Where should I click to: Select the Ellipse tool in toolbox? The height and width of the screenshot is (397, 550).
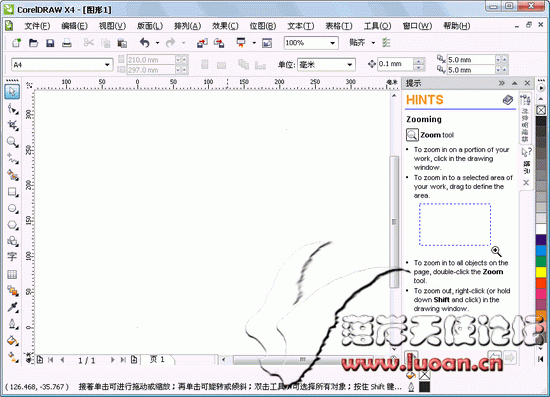click(x=12, y=209)
